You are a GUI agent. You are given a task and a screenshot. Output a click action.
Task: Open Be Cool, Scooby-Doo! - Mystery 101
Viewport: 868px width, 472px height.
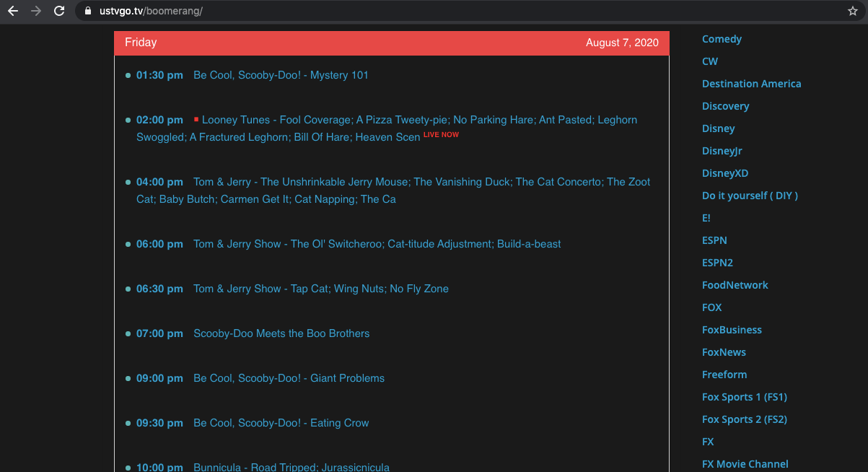pyautogui.click(x=281, y=75)
